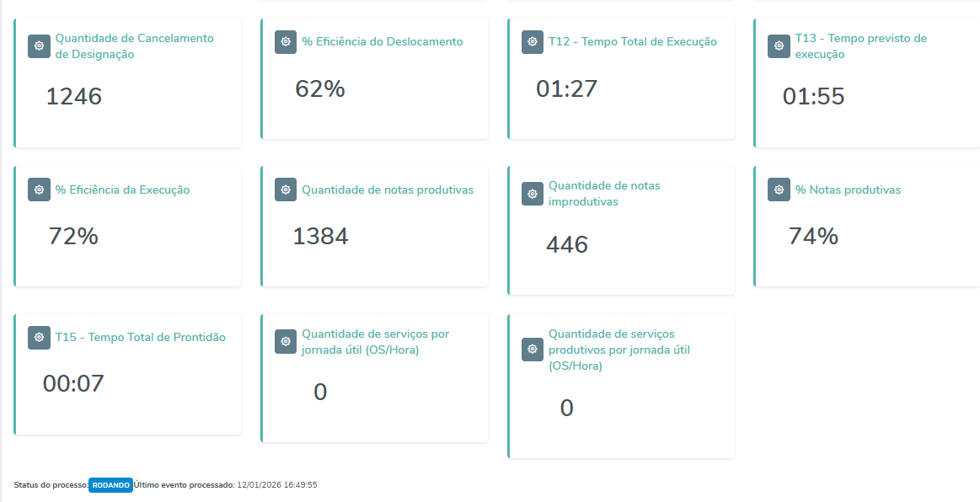Click the último evento processado timestamp

277,485
